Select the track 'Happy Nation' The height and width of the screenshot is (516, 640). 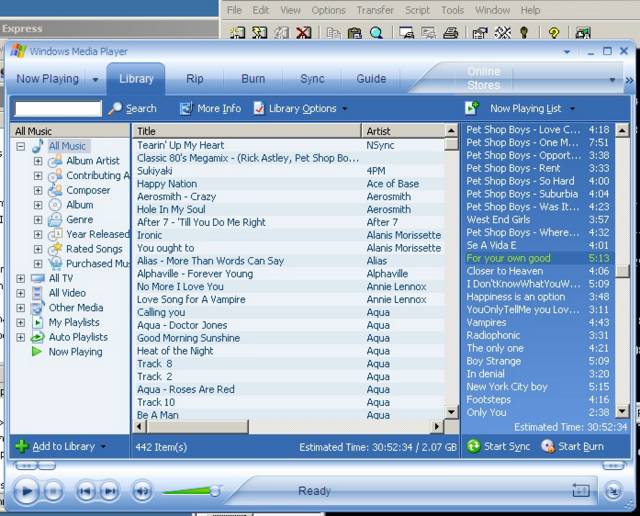(x=287, y=184)
